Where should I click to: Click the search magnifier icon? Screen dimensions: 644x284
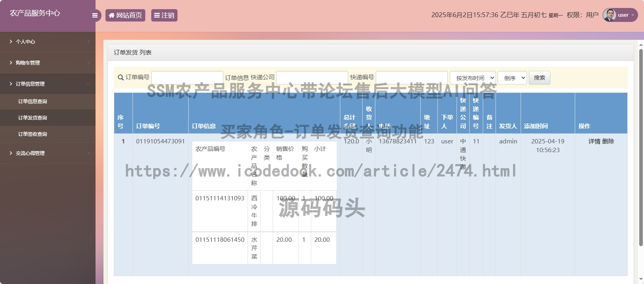click(x=121, y=78)
